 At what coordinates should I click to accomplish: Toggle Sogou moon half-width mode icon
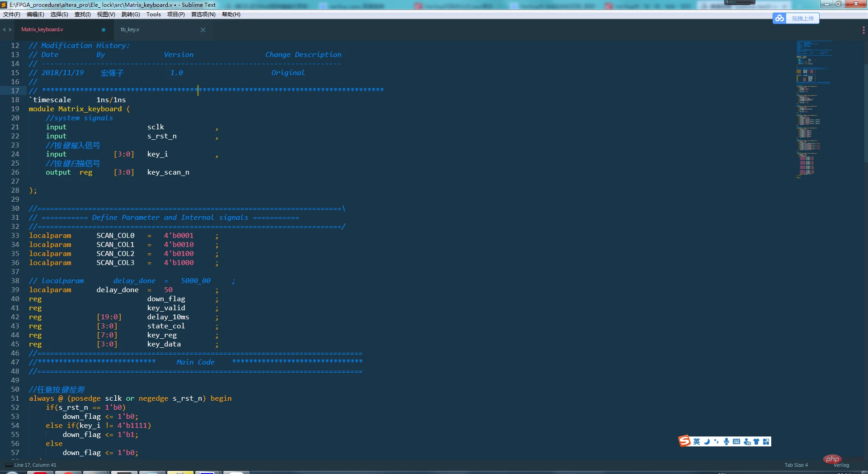707,441
